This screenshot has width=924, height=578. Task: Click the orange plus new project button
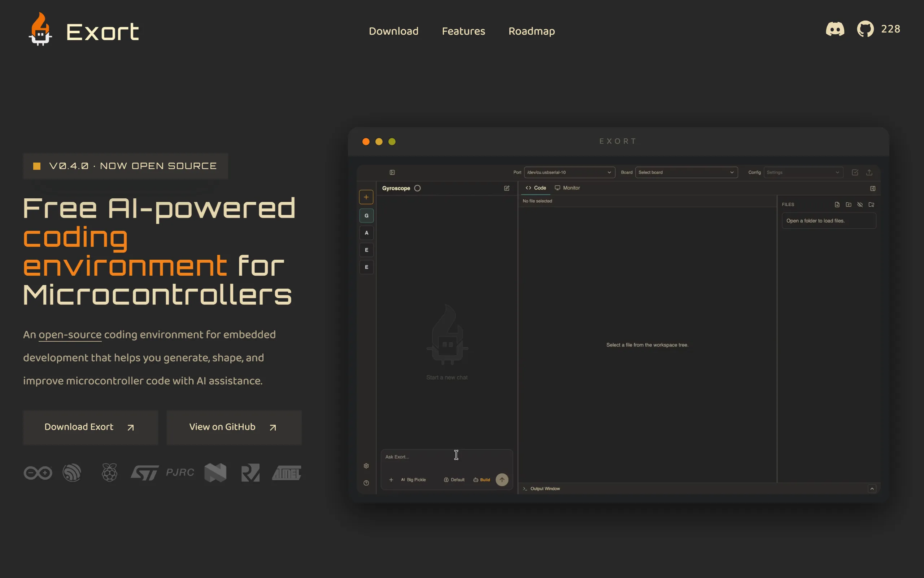tap(366, 197)
